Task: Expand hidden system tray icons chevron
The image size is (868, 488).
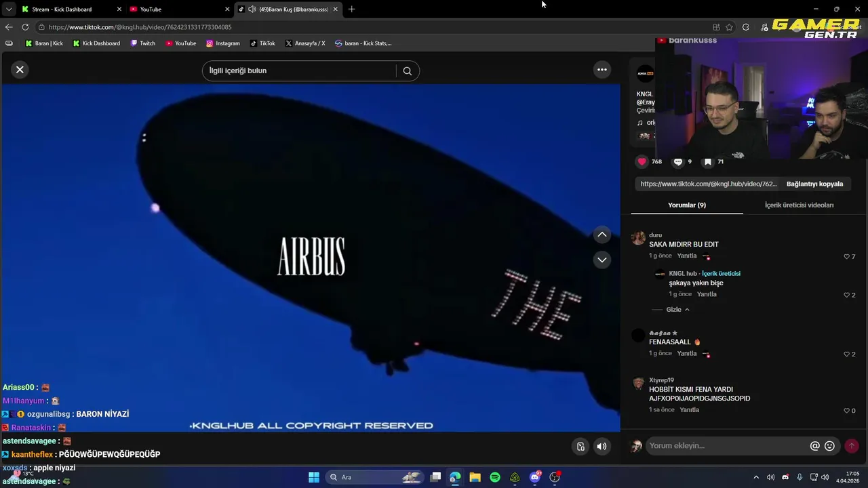Action: click(756, 477)
